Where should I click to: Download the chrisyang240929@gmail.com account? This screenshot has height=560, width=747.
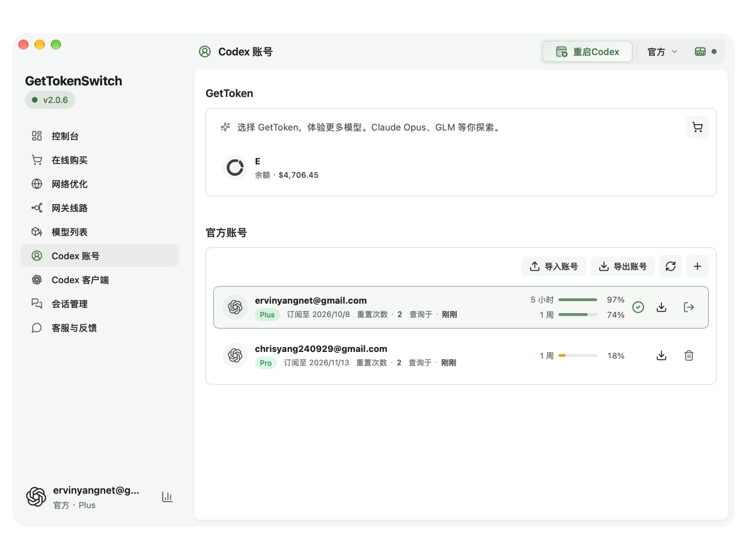(x=661, y=355)
